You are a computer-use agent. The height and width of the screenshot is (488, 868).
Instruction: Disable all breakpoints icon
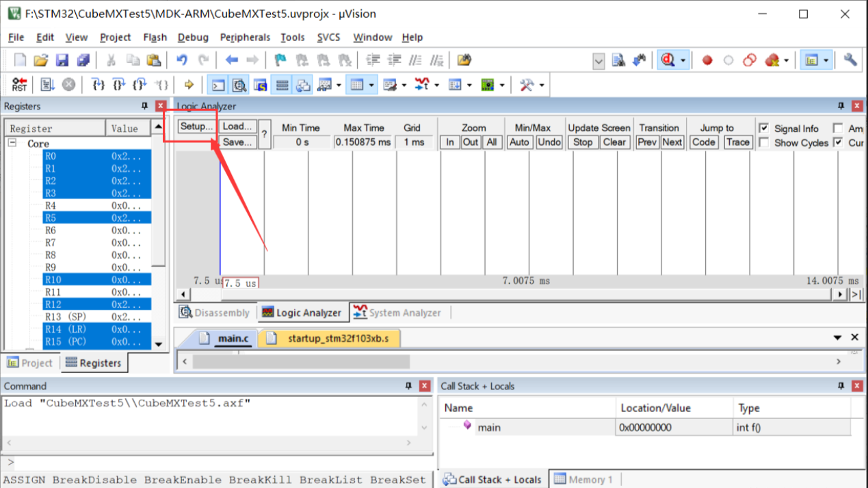750,60
